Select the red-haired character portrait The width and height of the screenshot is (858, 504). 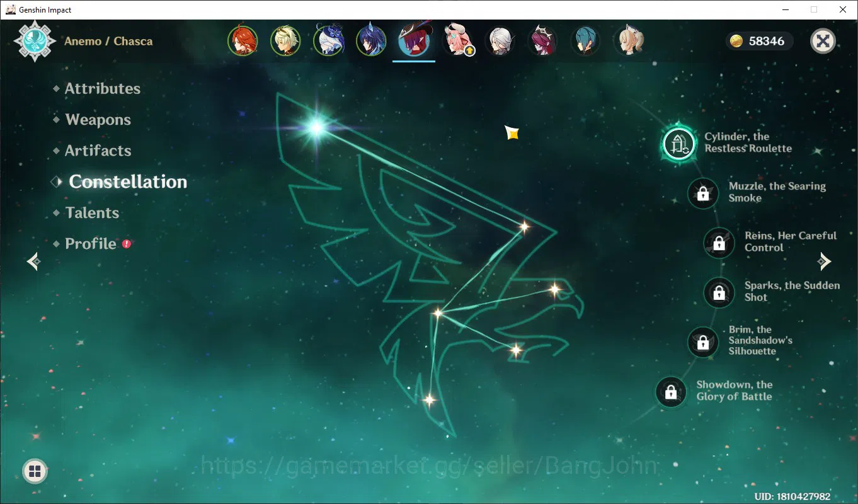pyautogui.click(x=243, y=41)
